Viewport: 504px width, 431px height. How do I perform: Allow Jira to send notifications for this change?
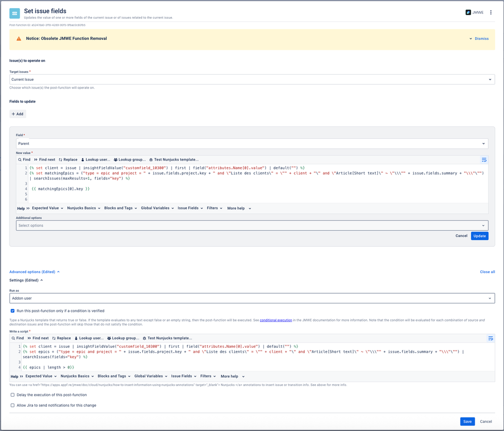tap(12, 405)
